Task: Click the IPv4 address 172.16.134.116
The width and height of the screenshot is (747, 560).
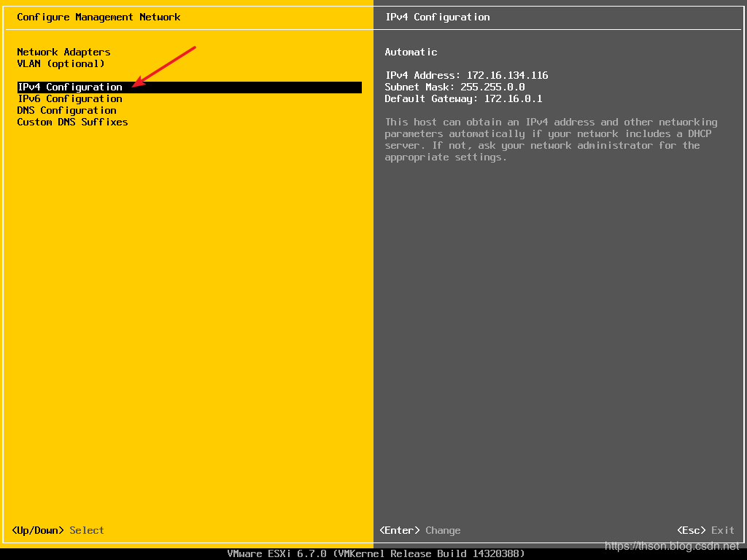Action: click(x=507, y=75)
